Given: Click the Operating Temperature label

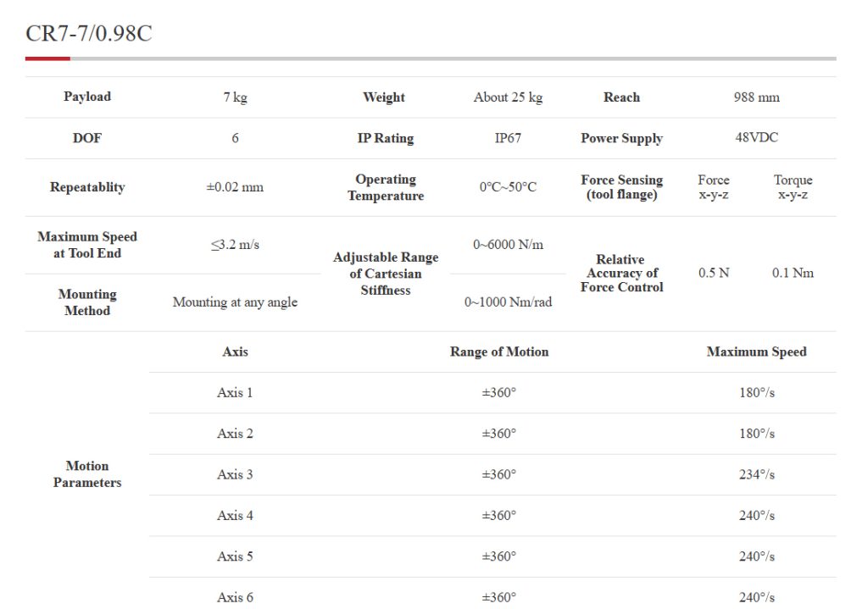Looking at the screenshot, I should point(386,187).
